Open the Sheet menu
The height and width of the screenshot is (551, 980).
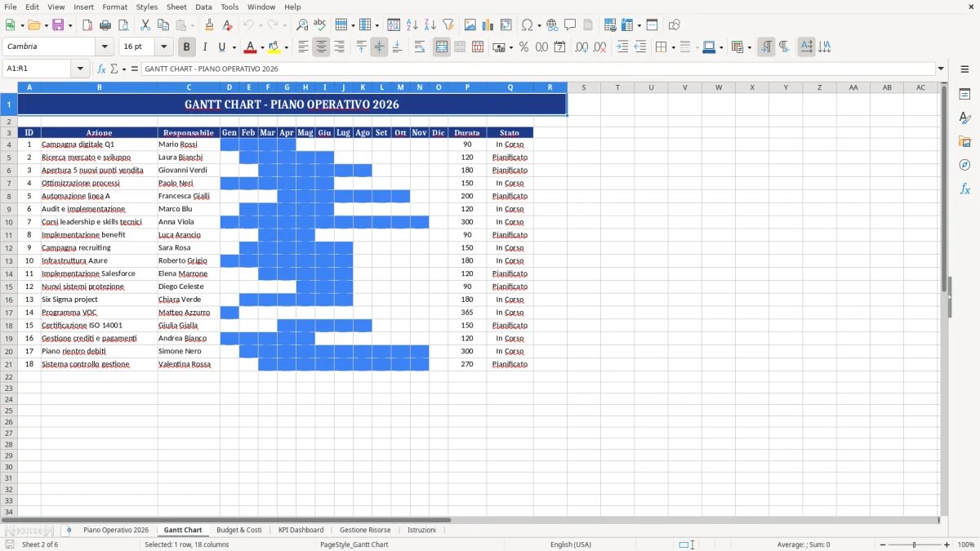(x=176, y=7)
